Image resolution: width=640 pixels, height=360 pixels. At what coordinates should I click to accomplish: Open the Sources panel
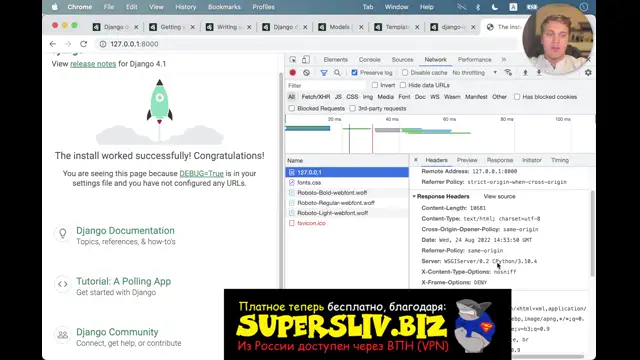point(402,60)
